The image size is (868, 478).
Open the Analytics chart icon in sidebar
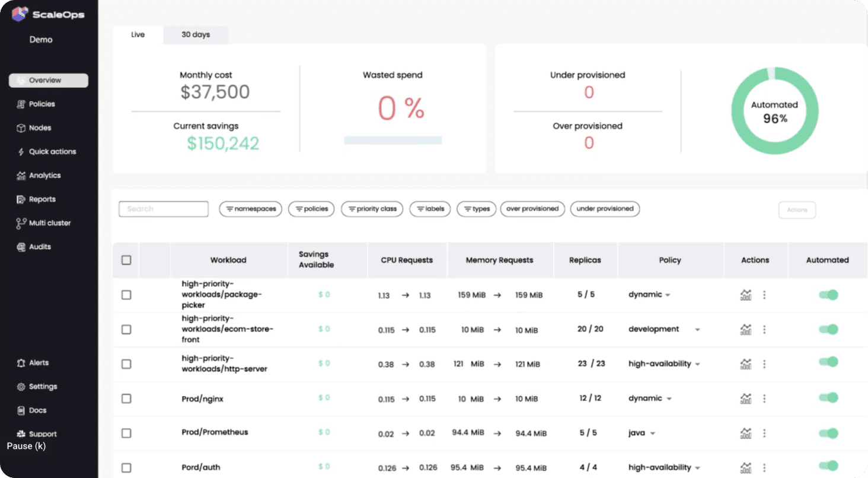click(21, 176)
